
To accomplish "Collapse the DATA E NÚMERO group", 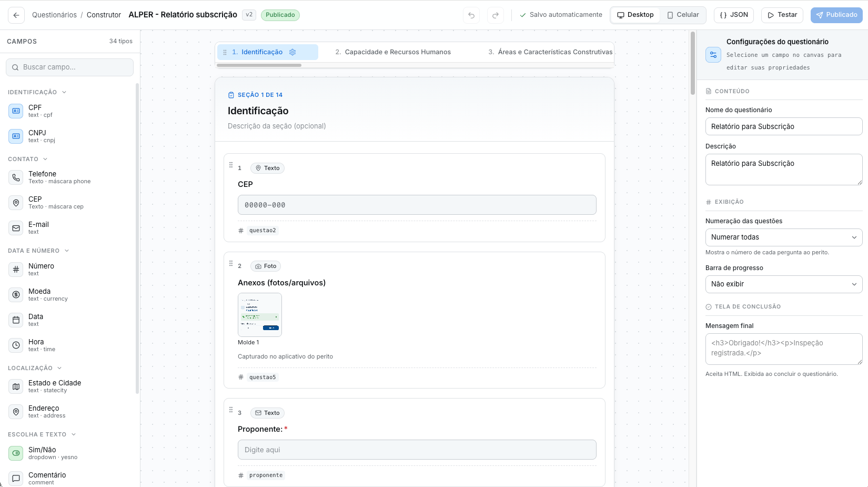I will coord(38,251).
